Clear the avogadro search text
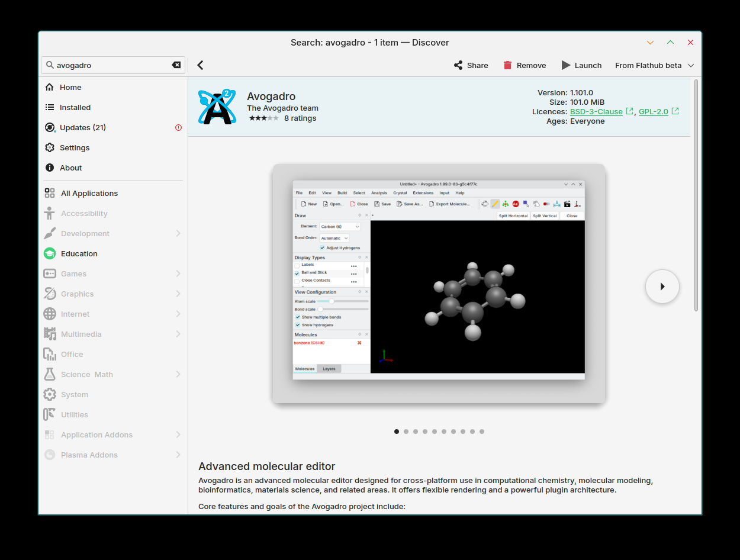This screenshot has width=740, height=560. tap(176, 65)
